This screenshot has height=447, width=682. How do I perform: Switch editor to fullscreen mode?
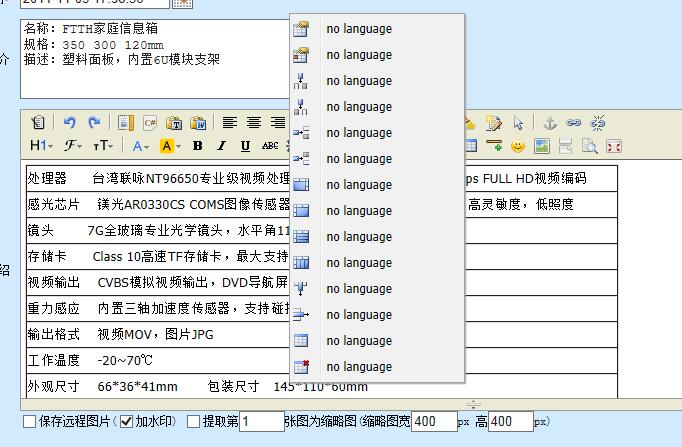pyautogui.click(x=614, y=146)
